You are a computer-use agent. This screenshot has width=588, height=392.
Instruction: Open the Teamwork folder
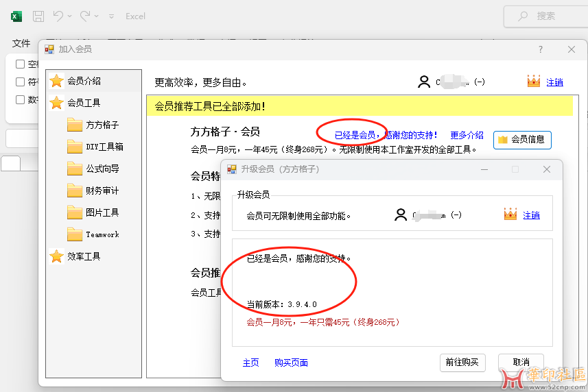pos(102,234)
